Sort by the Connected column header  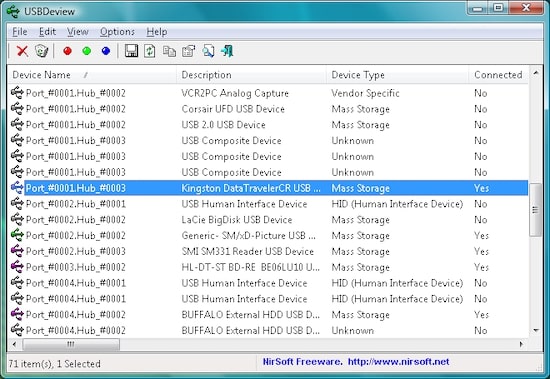click(498, 75)
